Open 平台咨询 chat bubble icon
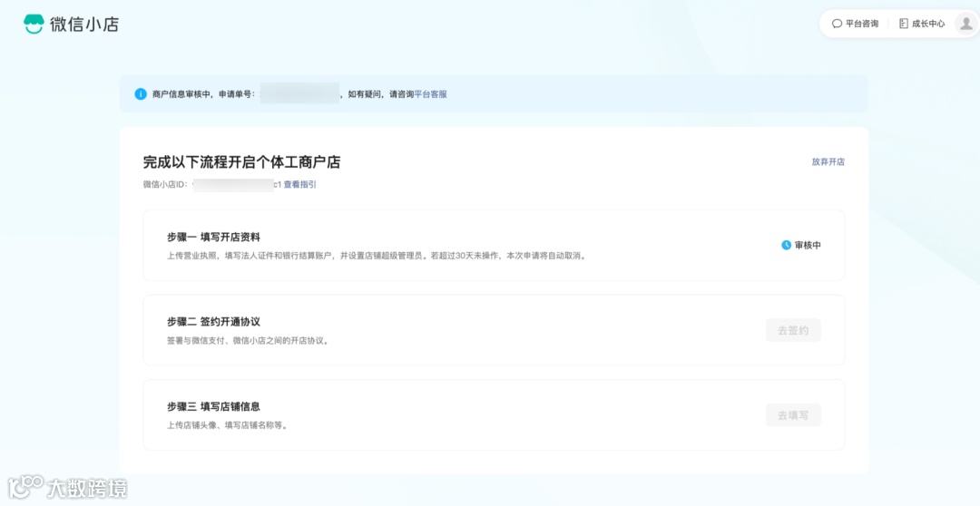 point(837,24)
